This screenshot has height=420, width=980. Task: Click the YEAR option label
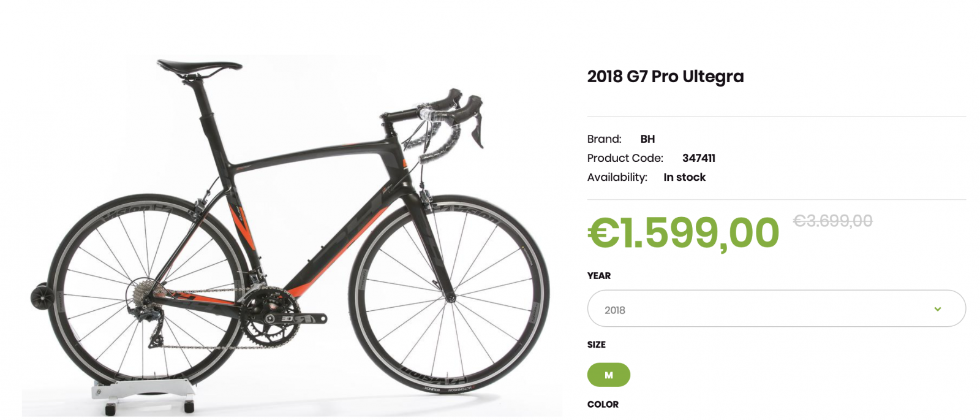(598, 276)
